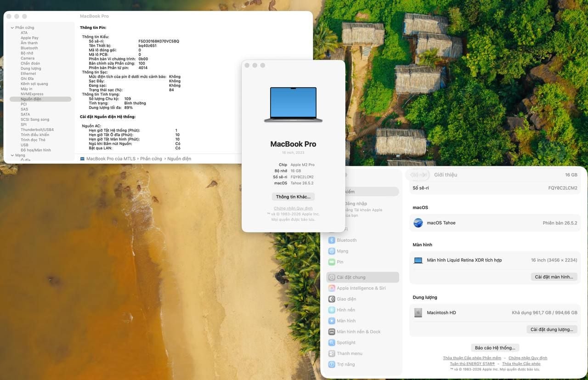This screenshot has width=588, height=380.
Task: Click the laptop icon beside Liquid Retina XDR
Action: (x=418, y=260)
